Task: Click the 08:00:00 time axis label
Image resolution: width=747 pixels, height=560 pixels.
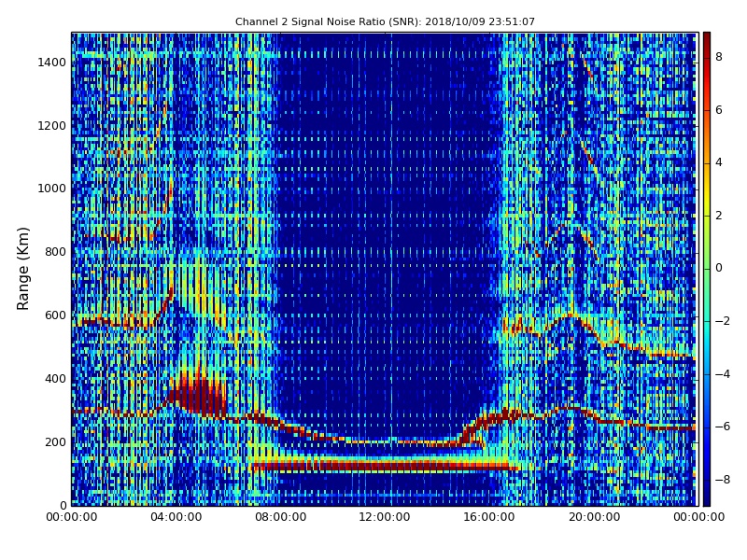Action: click(x=281, y=517)
